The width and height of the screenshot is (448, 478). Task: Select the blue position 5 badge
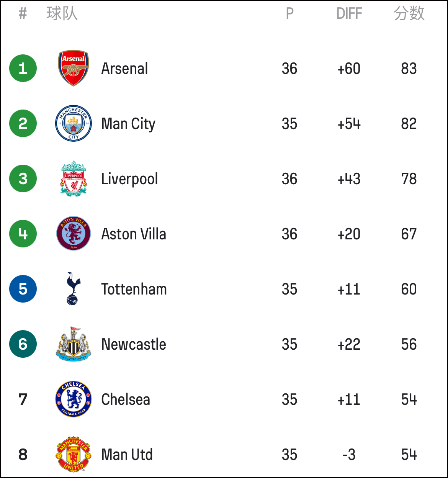point(23,289)
